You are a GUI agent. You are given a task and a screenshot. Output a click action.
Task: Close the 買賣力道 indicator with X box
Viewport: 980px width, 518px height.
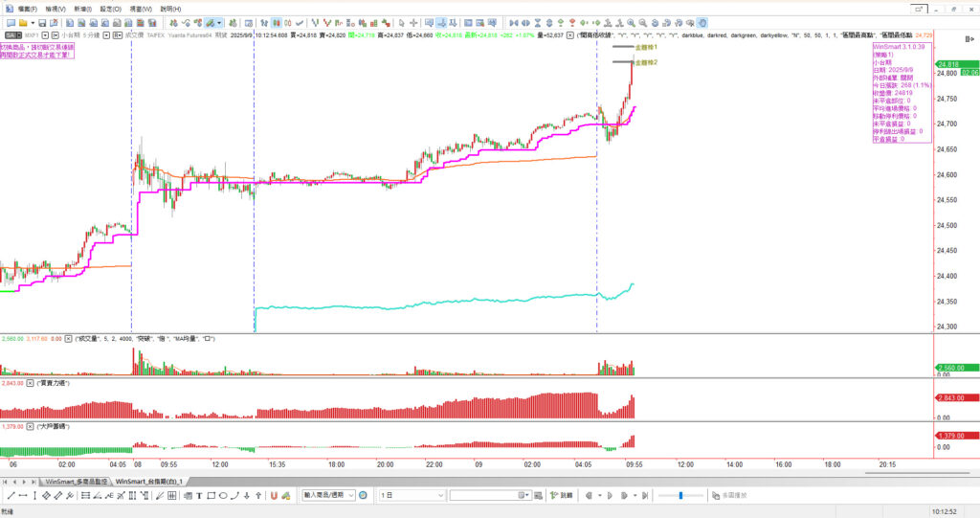[x=30, y=382]
